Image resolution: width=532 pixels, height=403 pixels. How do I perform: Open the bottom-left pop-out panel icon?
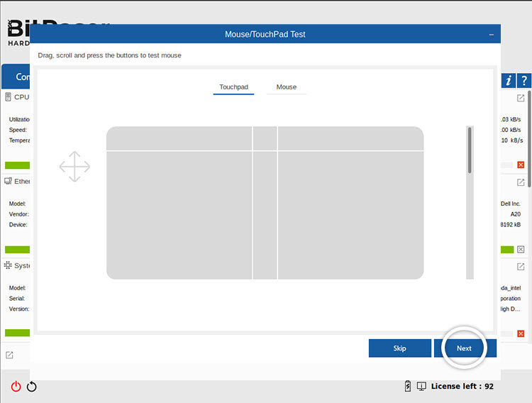point(9,355)
